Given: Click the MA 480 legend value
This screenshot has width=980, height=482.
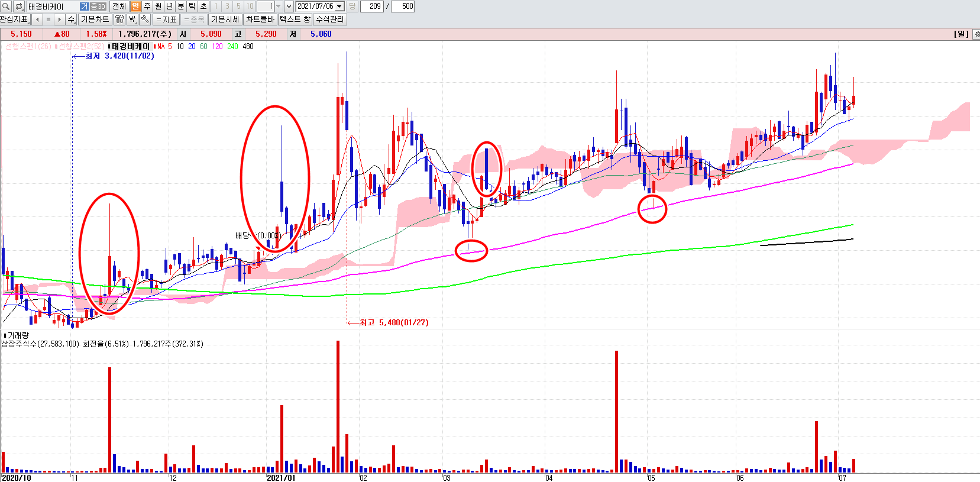Looking at the screenshot, I should 248,47.
